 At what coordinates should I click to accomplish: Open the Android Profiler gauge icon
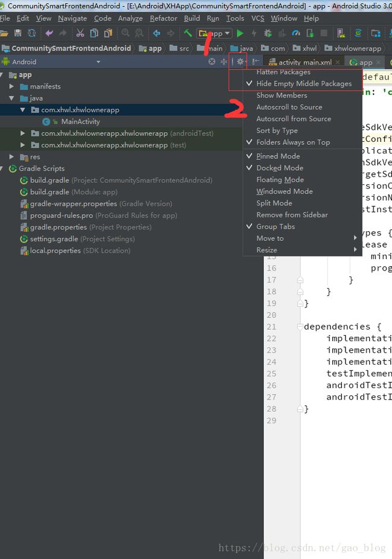click(296, 33)
